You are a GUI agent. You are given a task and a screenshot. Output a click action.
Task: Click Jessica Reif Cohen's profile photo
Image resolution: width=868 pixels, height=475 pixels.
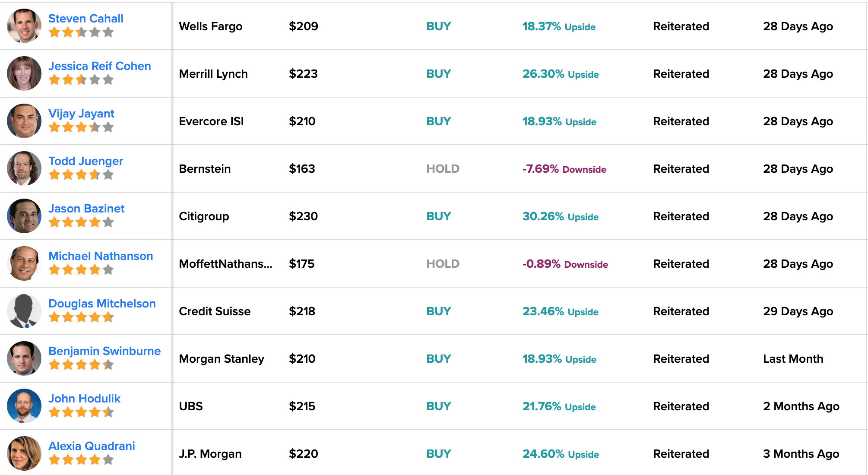click(24, 73)
